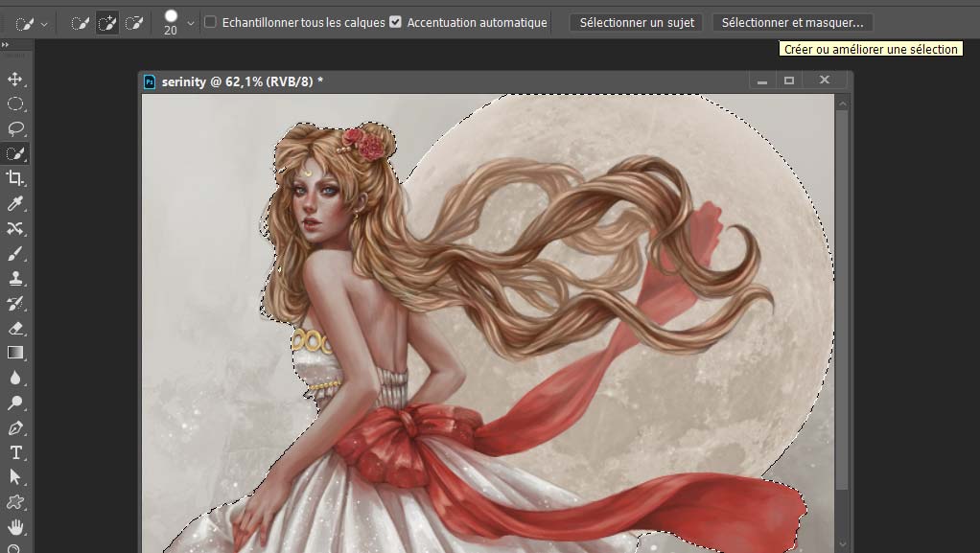The height and width of the screenshot is (553, 980).
Task: Select the Brush tool
Action: coord(15,254)
